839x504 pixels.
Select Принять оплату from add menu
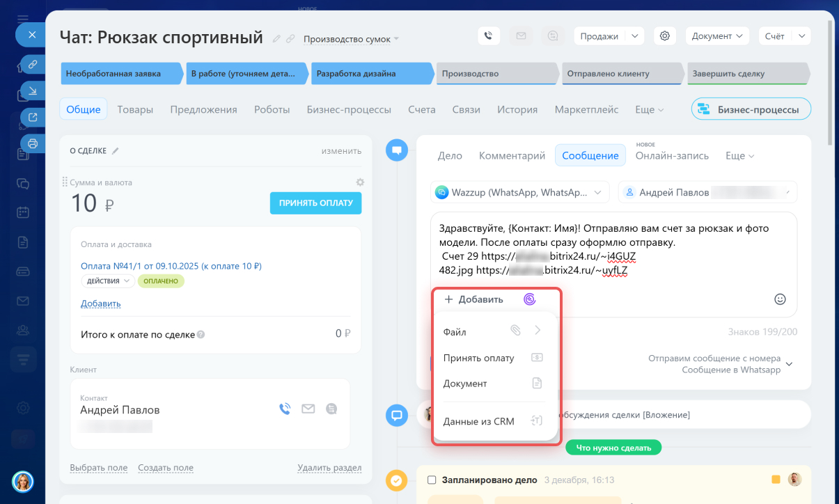point(479,358)
